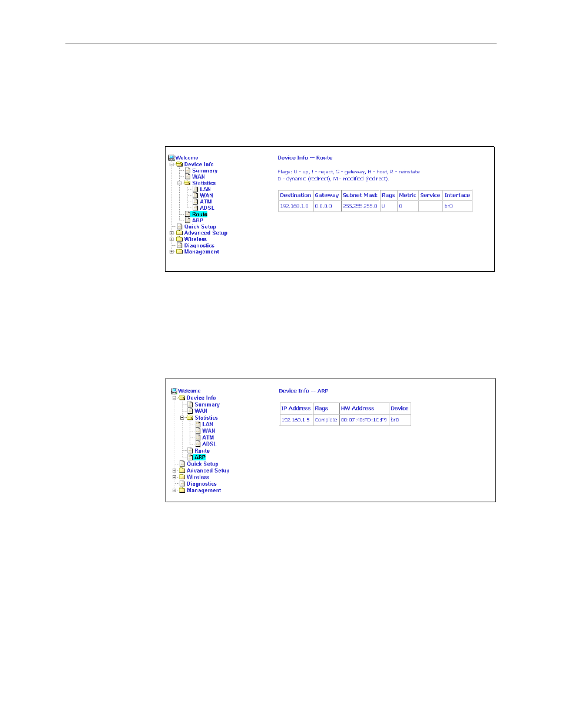Select the 'Device Info -- ARP' heading

(x=303, y=391)
